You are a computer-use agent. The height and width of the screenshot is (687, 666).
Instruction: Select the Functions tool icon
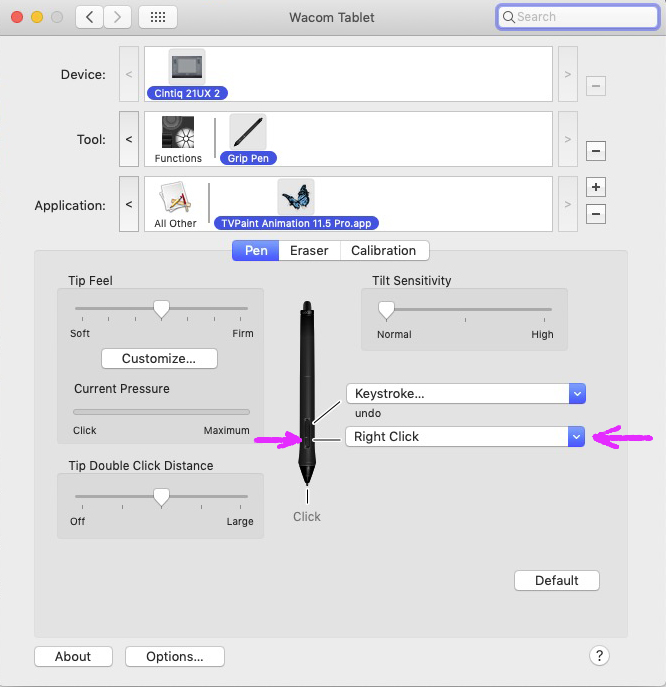pos(178,132)
